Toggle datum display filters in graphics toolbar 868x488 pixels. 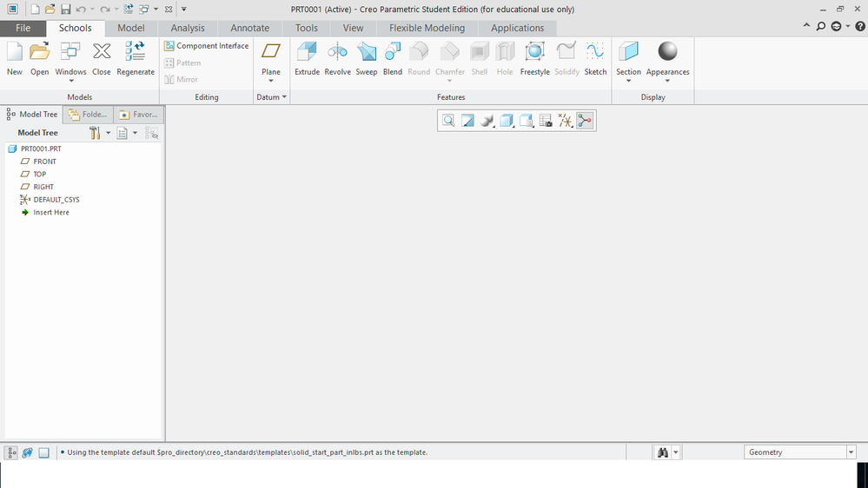tap(566, 121)
